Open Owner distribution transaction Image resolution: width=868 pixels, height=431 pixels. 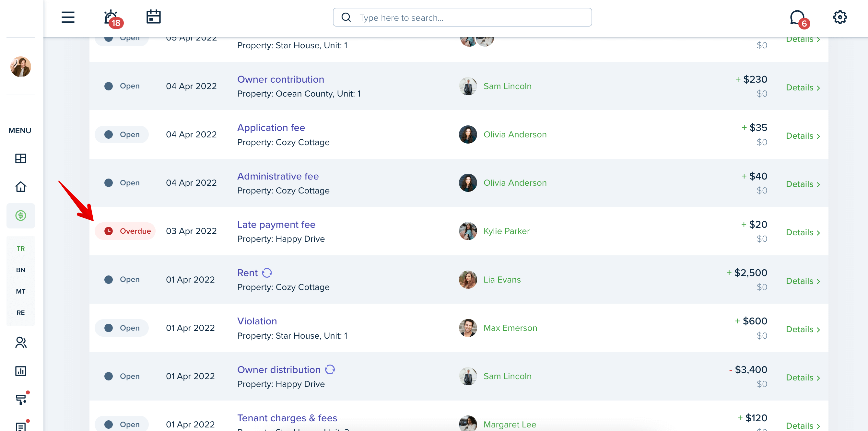click(x=279, y=370)
